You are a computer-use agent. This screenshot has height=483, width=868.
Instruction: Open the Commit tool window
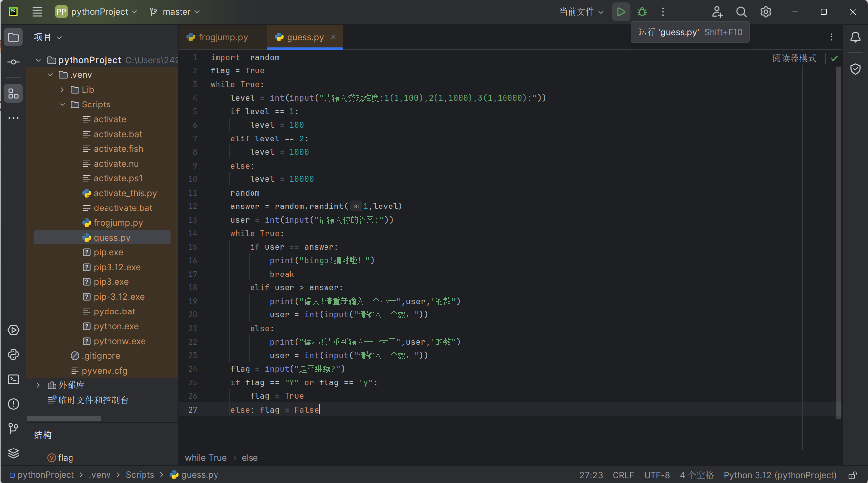point(14,62)
